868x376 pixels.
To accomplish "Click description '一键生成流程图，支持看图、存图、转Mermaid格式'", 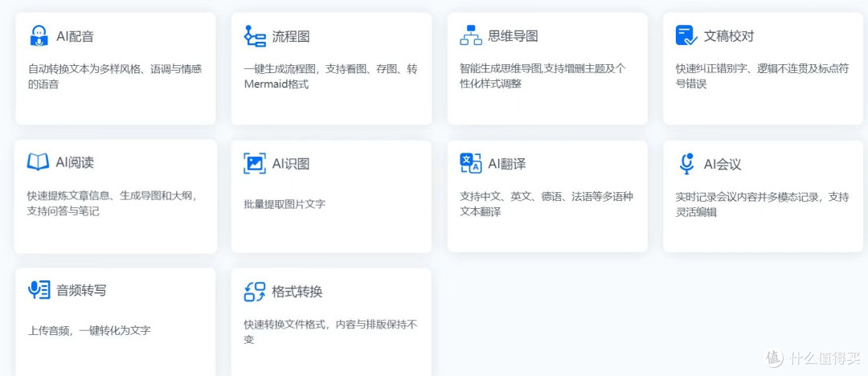I will click(331, 77).
